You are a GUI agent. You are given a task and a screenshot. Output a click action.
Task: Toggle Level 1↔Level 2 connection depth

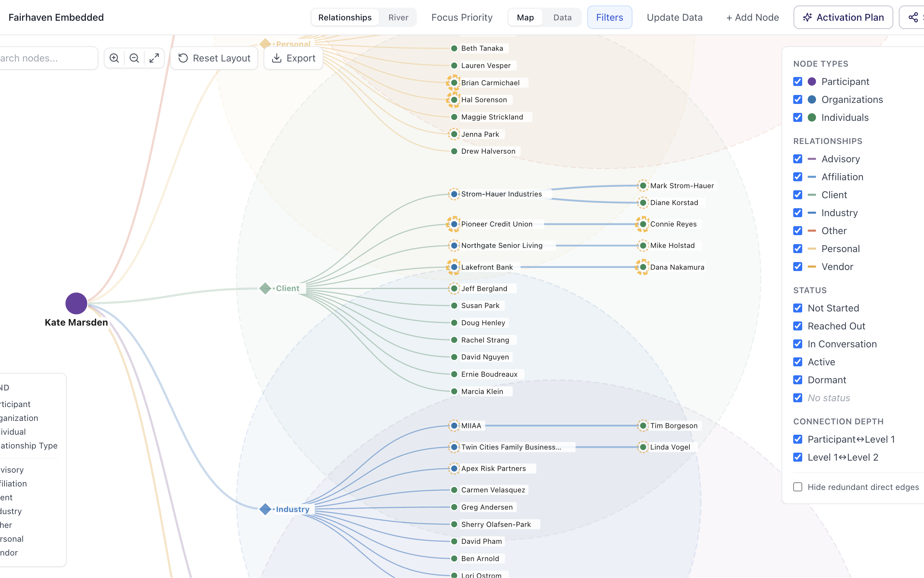798,457
